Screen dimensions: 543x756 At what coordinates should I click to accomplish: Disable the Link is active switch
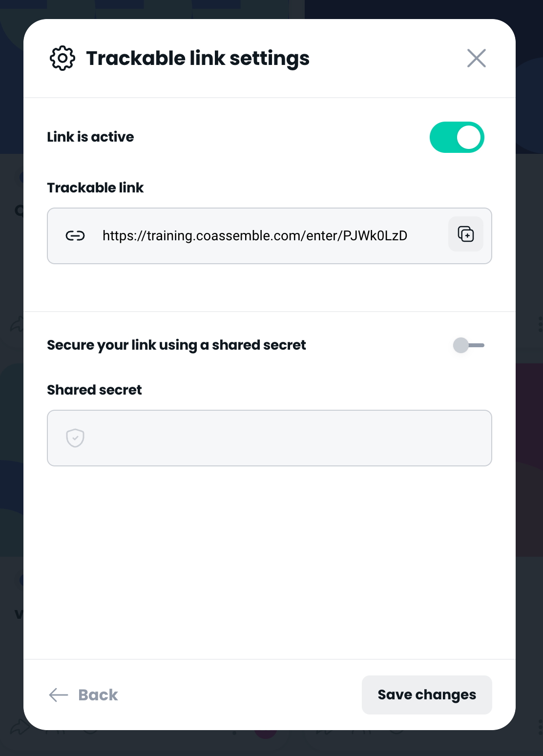pos(457,137)
